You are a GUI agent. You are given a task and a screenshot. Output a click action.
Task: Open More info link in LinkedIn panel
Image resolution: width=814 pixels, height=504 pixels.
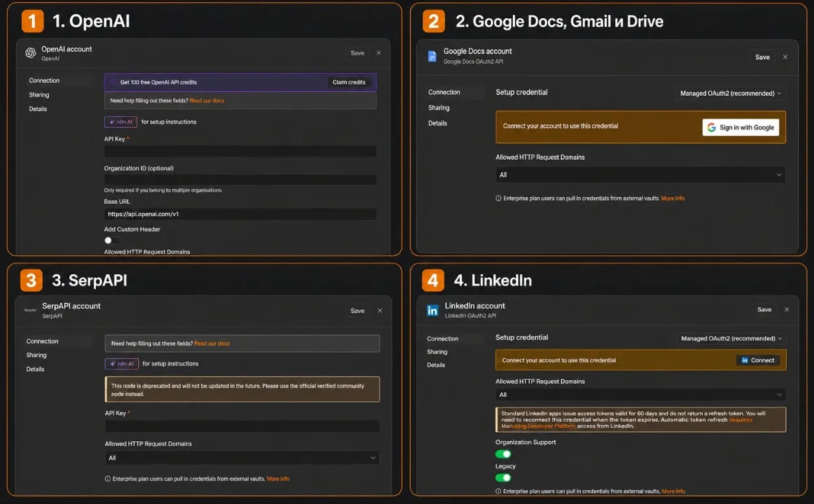(x=673, y=492)
